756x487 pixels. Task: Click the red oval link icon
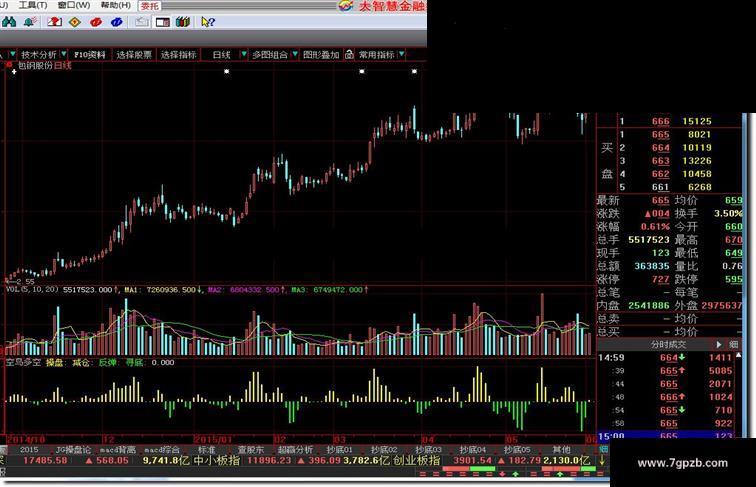tap(96, 22)
